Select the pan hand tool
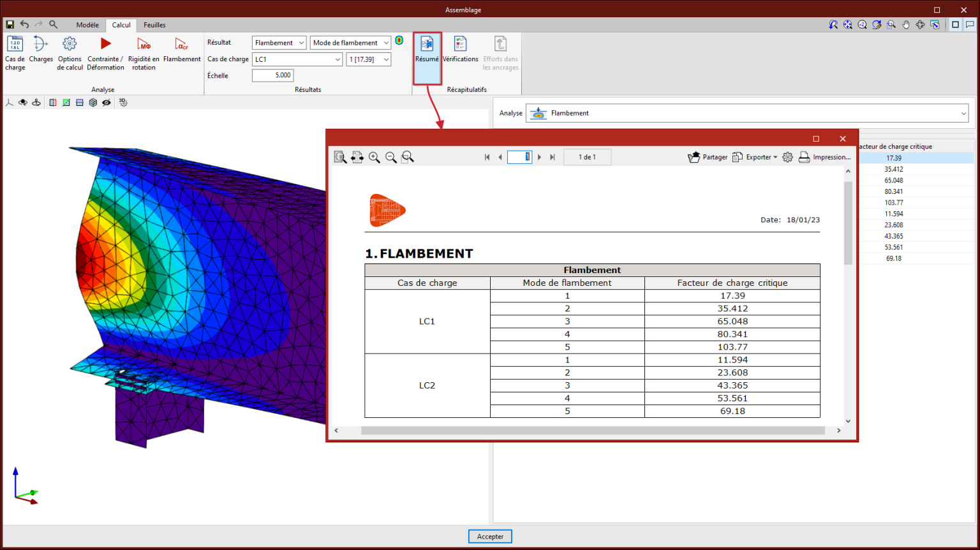The width and height of the screenshot is (980, 550). point(906,25)
